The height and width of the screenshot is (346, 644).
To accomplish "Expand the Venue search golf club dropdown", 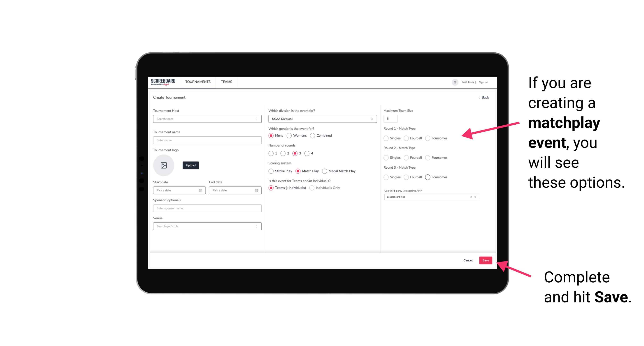I will point(256,226).
